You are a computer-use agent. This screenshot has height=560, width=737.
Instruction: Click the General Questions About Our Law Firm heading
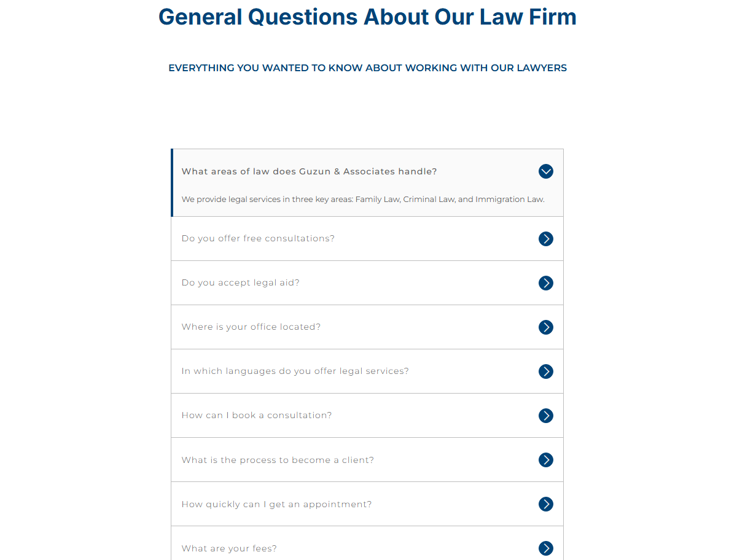click(x=367, y=17)
